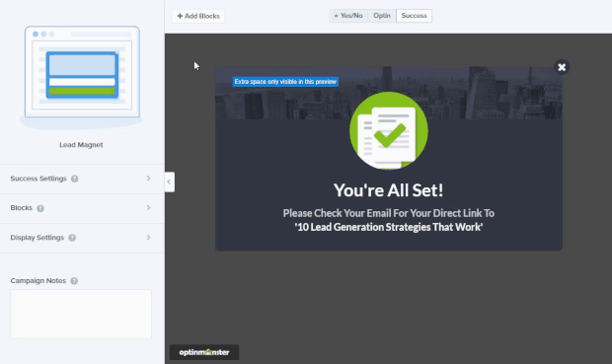This screenshot has height=364, width=612.
Task: Expand Display Settings chevron
Action: click(x=148, y=237)
